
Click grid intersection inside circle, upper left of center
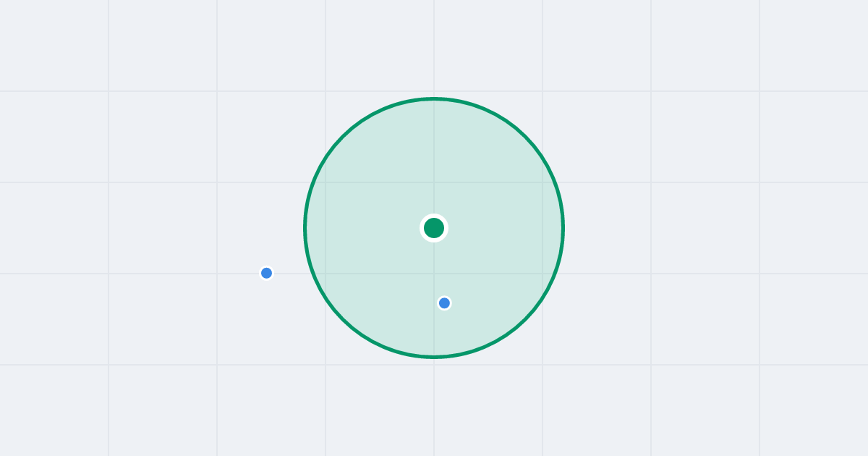[325, 182]
